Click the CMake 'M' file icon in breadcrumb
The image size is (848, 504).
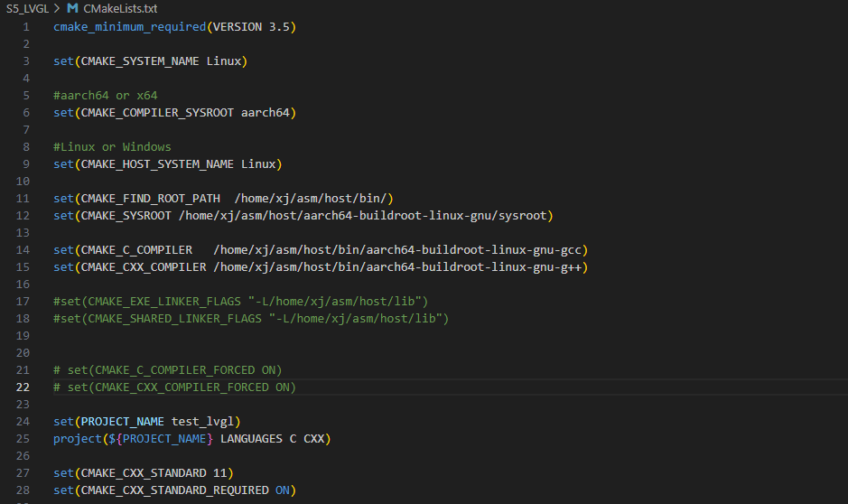pyautogui.click(x=72, y=8)
